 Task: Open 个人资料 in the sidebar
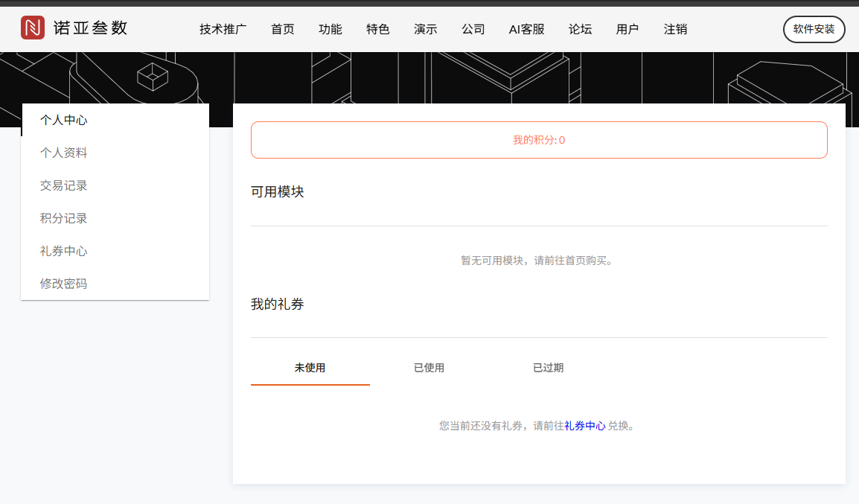(64, 153)
